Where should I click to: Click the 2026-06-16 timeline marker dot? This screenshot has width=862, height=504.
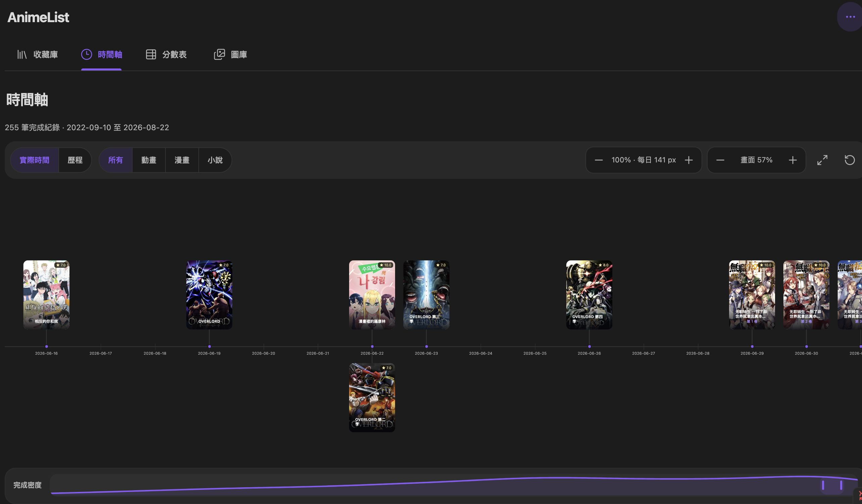47,346
